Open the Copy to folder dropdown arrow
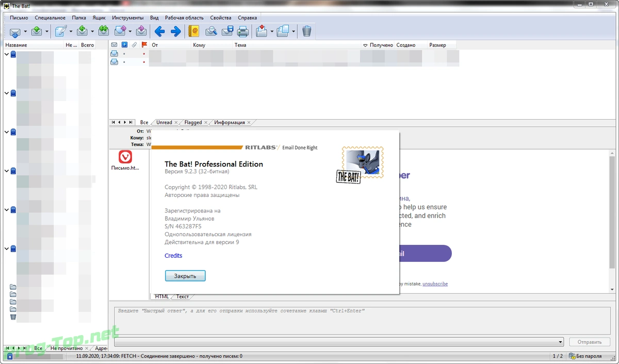Image resolution: width=619 pixels, height=364 pixels. coord(293,31)
